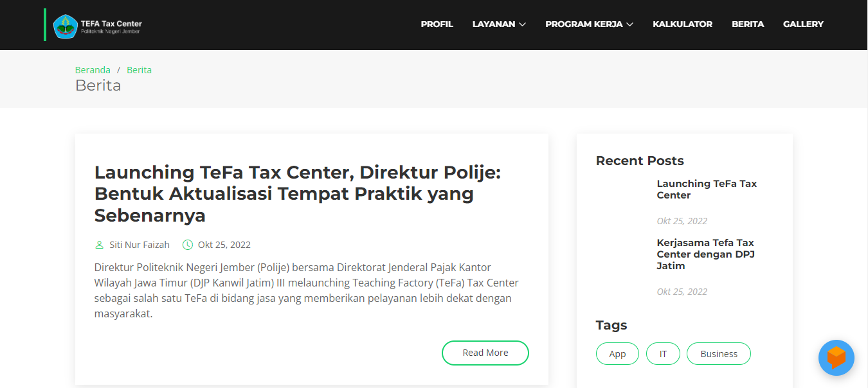Image resolution: width=868 pixels, height=388 pixels.
Task: Open the PROFIL menu item
Action: pos(437,24)
